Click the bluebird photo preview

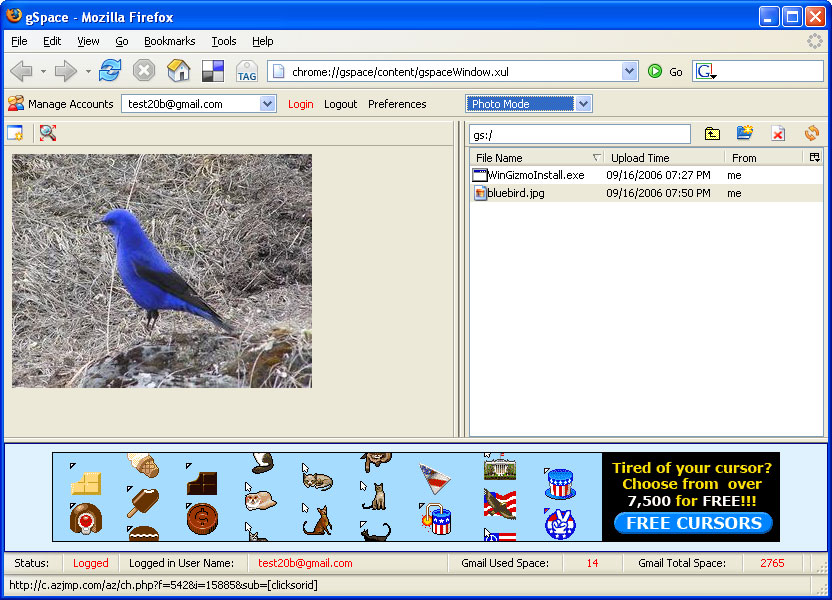pyautogui.click(x=162, y=271)
